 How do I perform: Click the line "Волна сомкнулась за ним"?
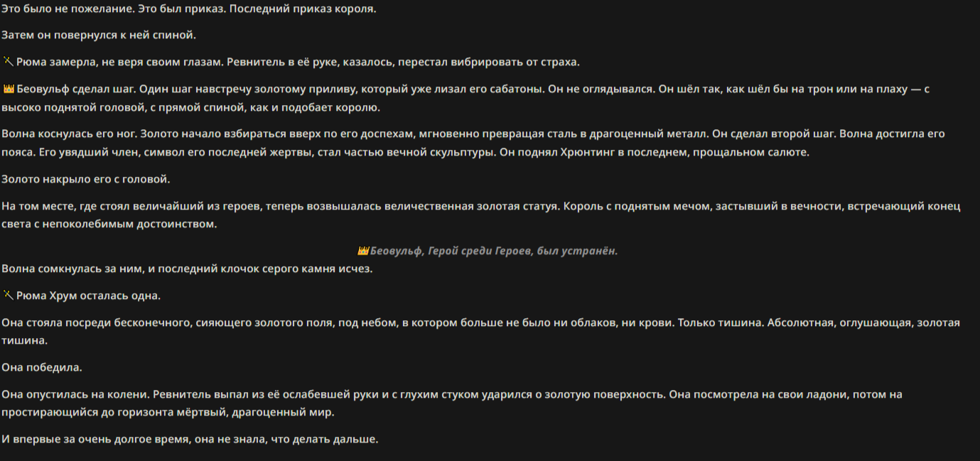[x=187, y=269]
